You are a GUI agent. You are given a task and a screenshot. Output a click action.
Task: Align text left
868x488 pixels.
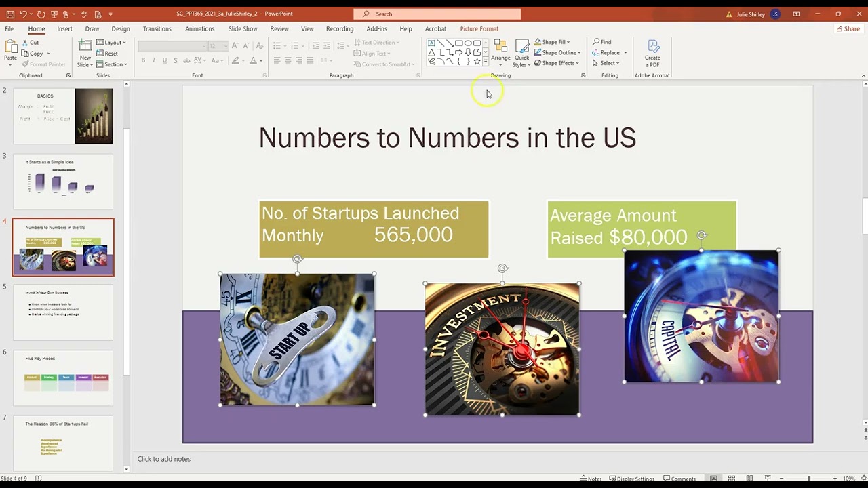point(277,60)
